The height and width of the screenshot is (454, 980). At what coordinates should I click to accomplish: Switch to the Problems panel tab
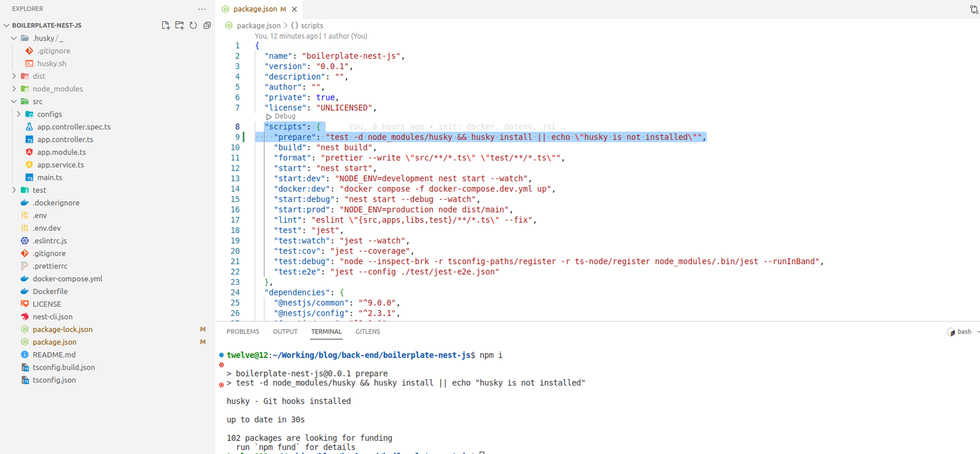pos(242,332)
